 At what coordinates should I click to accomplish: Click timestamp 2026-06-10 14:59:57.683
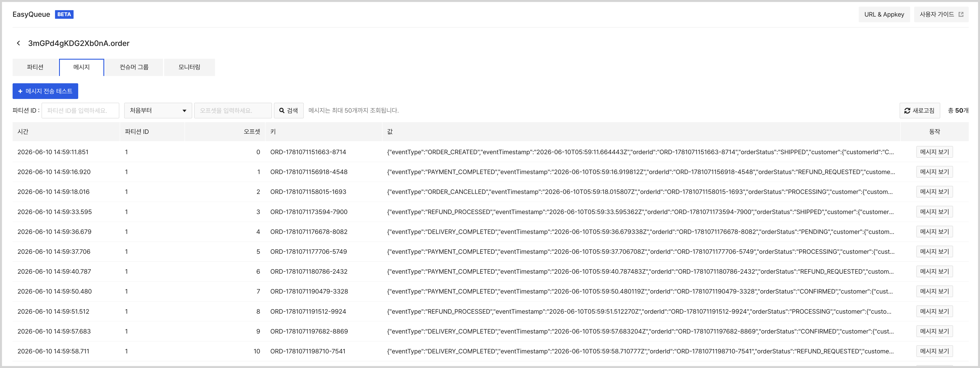tap(54, 332)
